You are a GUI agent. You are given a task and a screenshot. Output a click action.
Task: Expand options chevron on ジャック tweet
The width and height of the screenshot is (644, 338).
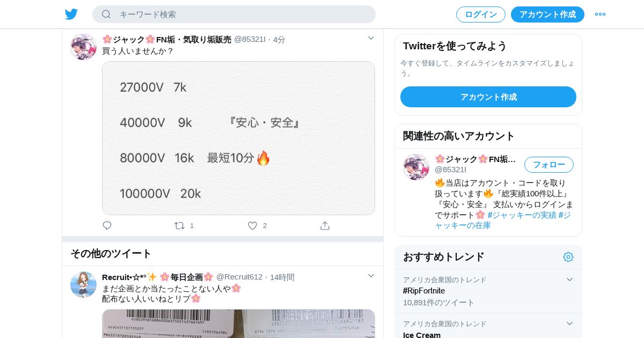(371, 38)
